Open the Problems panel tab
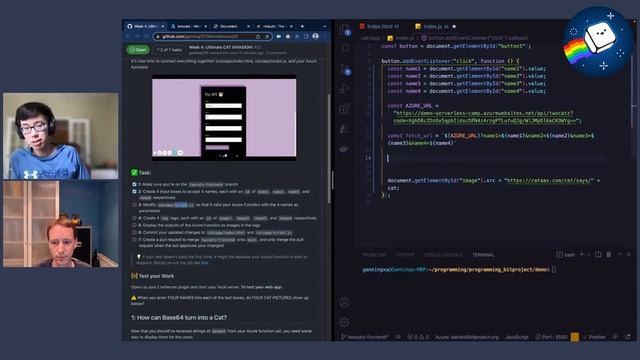 [374, 255]
